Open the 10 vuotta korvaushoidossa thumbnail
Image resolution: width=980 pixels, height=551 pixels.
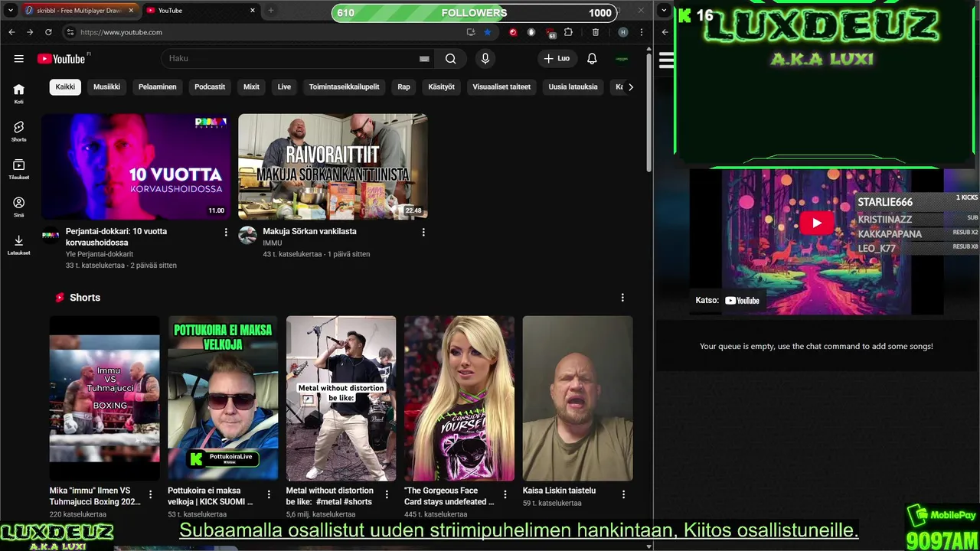pyautogui.click(x=136, y=166)
